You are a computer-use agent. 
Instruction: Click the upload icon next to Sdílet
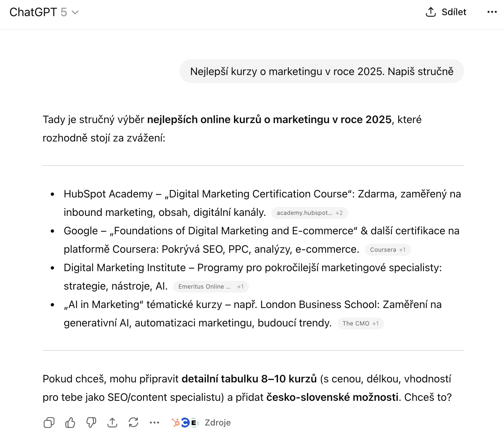[431, 12]
